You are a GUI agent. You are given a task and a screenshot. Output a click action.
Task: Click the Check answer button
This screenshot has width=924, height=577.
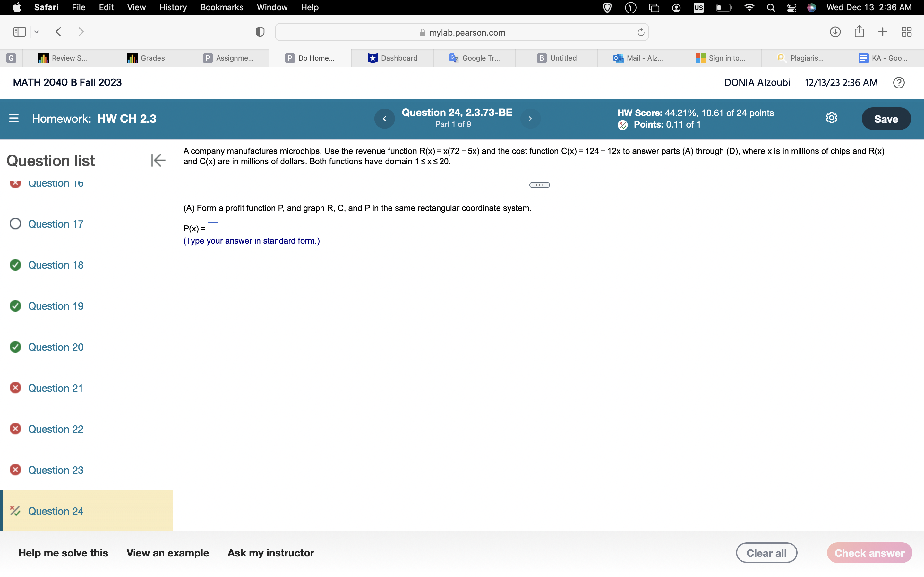[869, 552]
